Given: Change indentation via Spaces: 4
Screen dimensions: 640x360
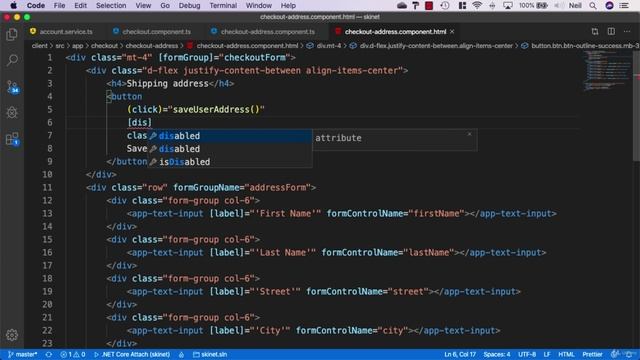Looking at the screenshot, I should pos(497,354).
